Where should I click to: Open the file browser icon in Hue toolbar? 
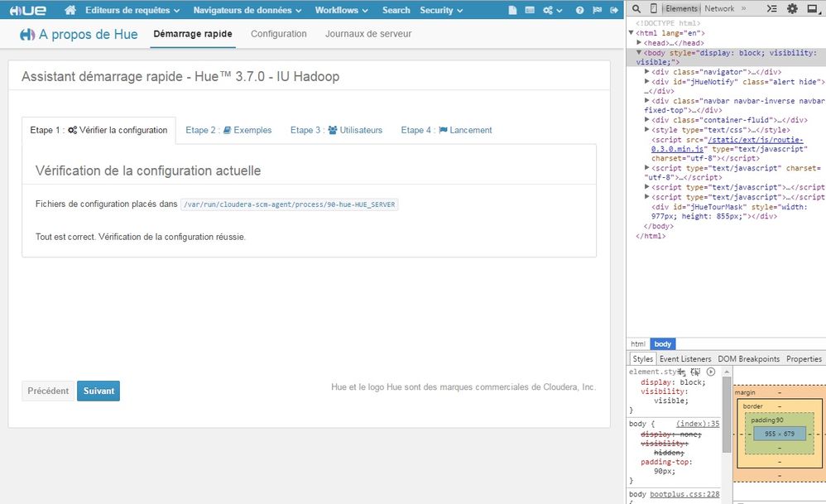tap(511, 9)
